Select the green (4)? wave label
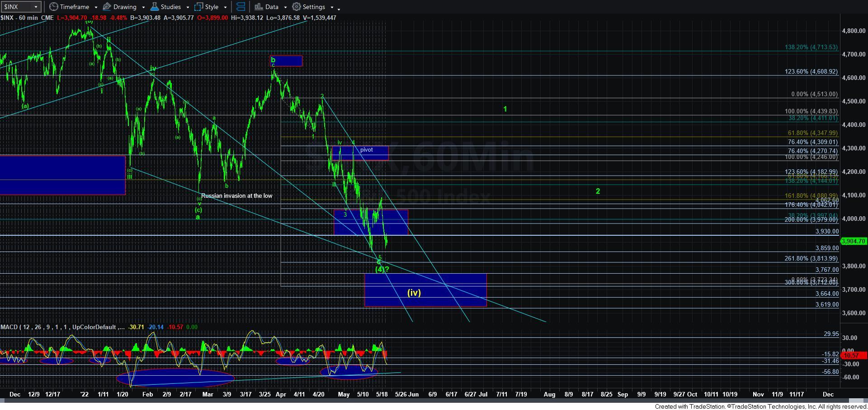The width and height of the screenshot is (868, 410). (x=382, y=269)
